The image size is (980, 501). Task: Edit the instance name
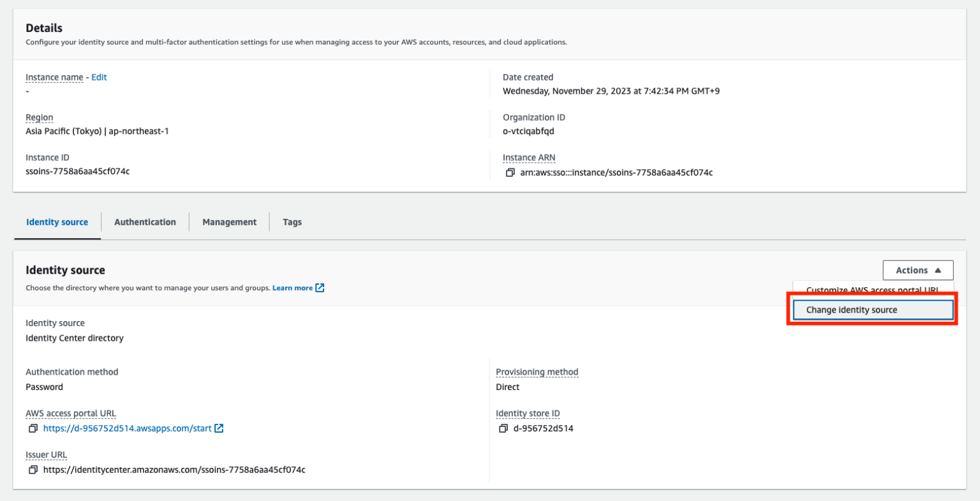coord(99,77)
